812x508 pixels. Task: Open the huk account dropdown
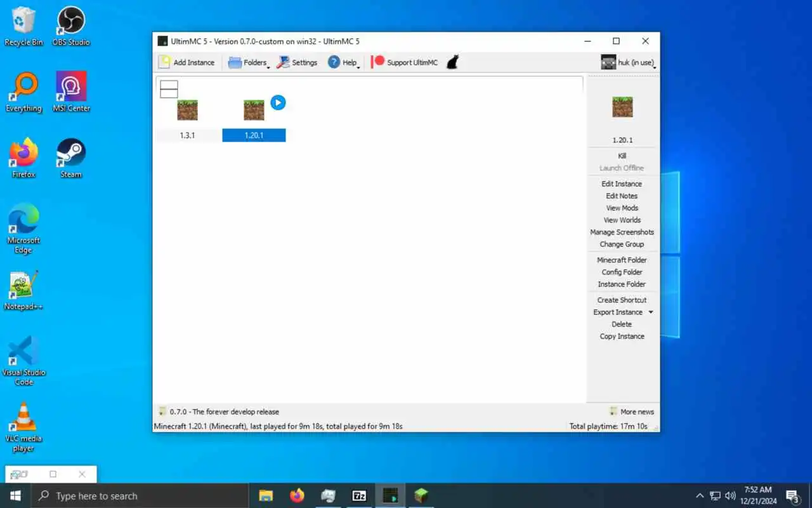(628, 62)
